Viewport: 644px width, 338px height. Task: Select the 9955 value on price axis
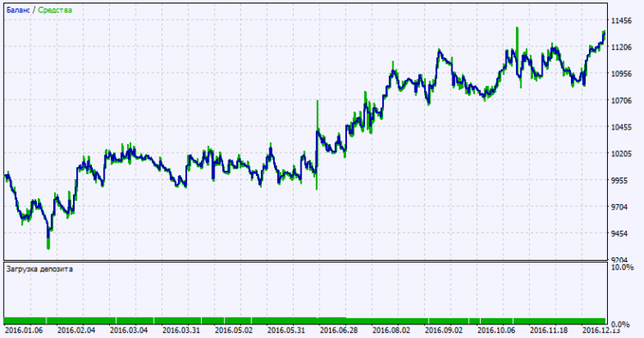619,180
